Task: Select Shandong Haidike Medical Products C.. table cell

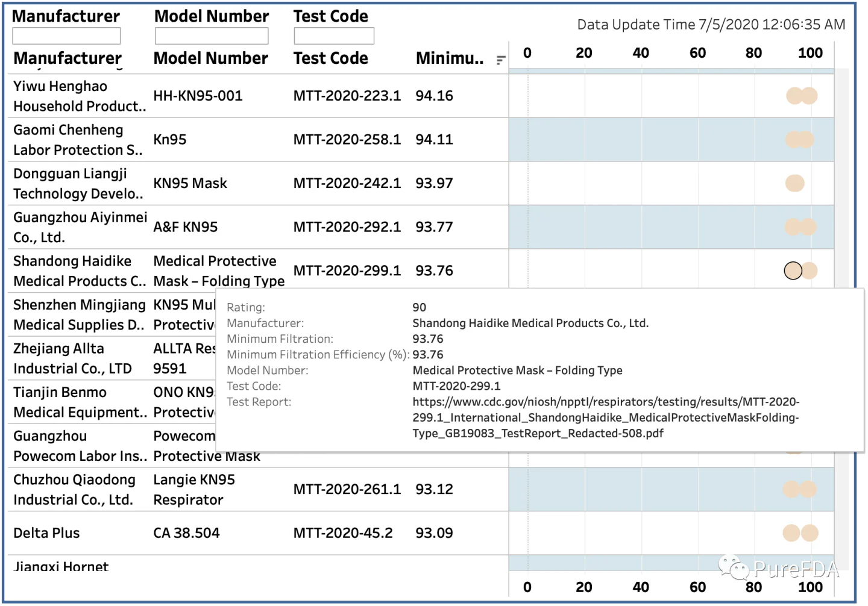Action: [80, 271]
